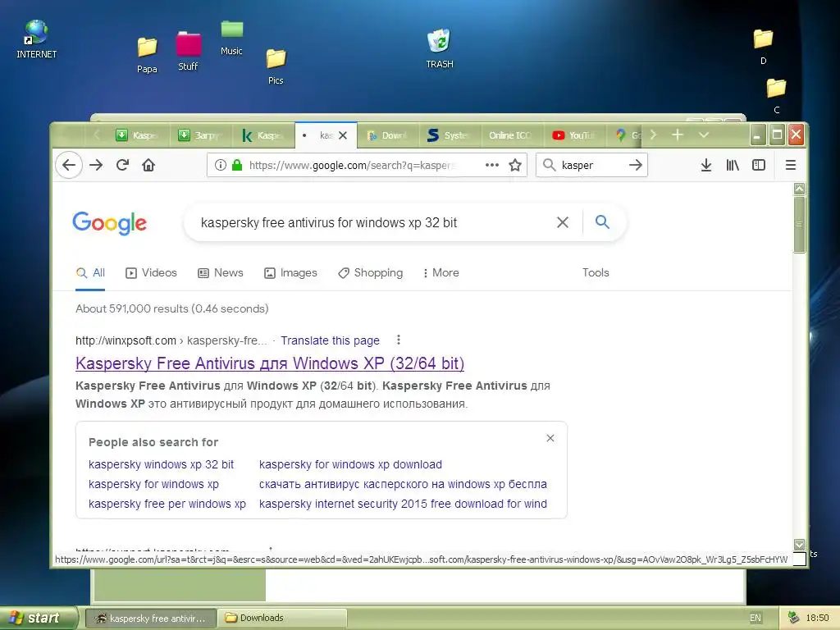Switch to the 'Downl' tab

(x=388, y=135)
